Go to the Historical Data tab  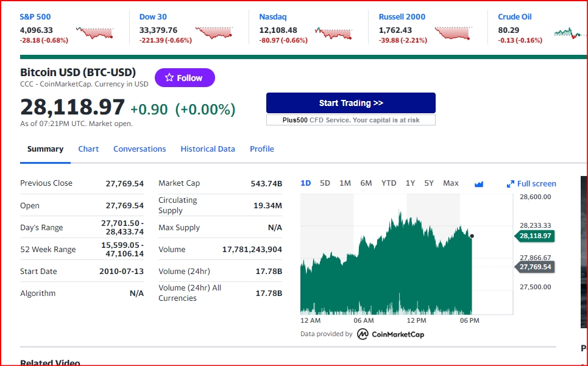point(208,149)
